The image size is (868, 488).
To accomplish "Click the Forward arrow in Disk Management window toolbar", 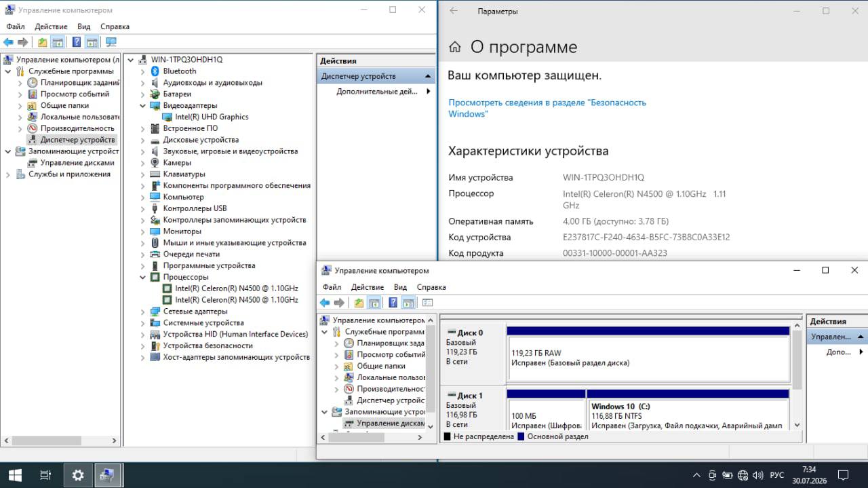I will coord(340,303).
